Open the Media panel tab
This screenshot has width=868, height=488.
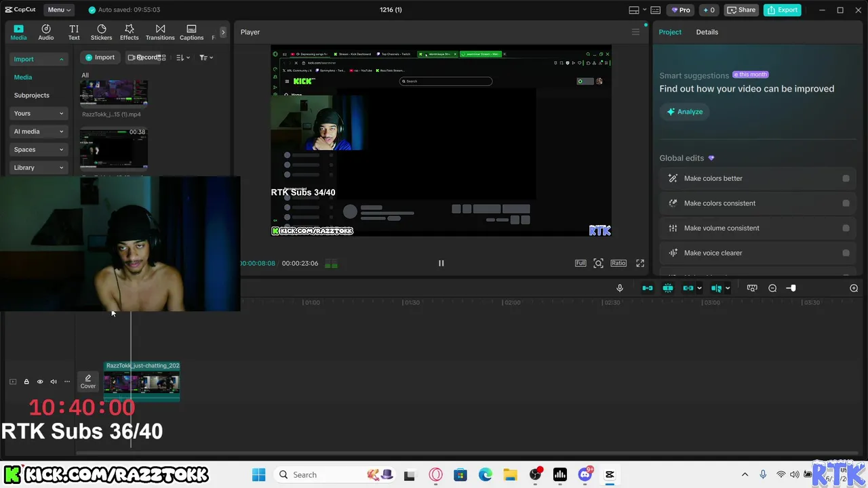click(x=18, y=32)
